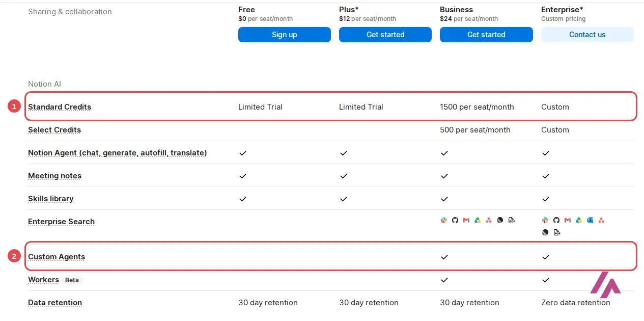The image size is (644, 321).
Task: Click "1500 per seat/month" Standard Credits value
Action: (x=477, y=107)
